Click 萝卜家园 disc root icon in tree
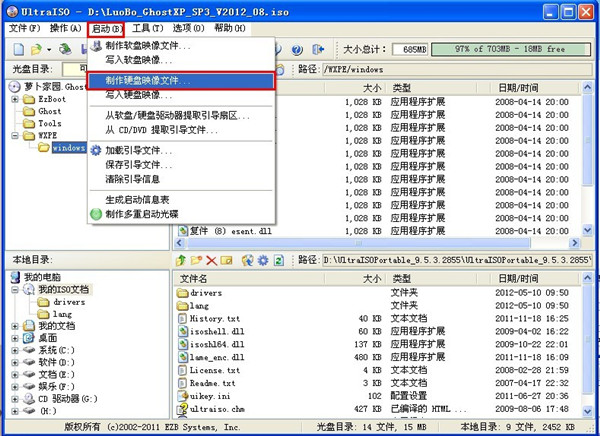Screen dimensions: 600x436 point(14,87)
